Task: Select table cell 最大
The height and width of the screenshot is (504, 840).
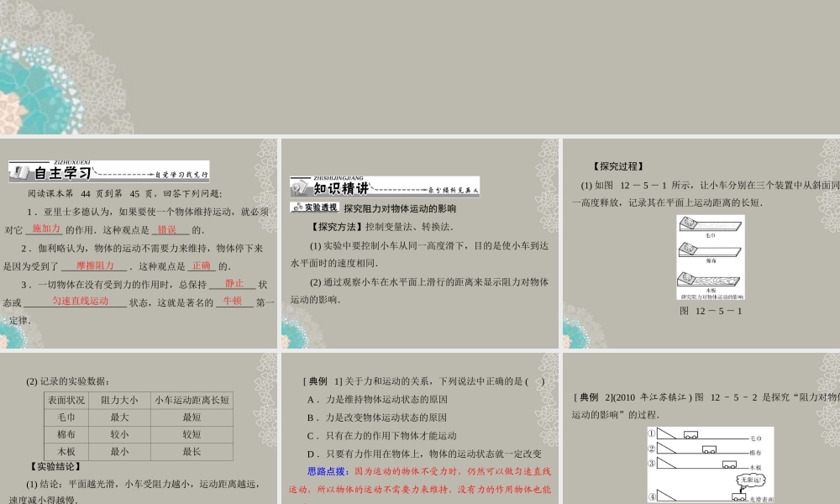Action: [119, 417]
